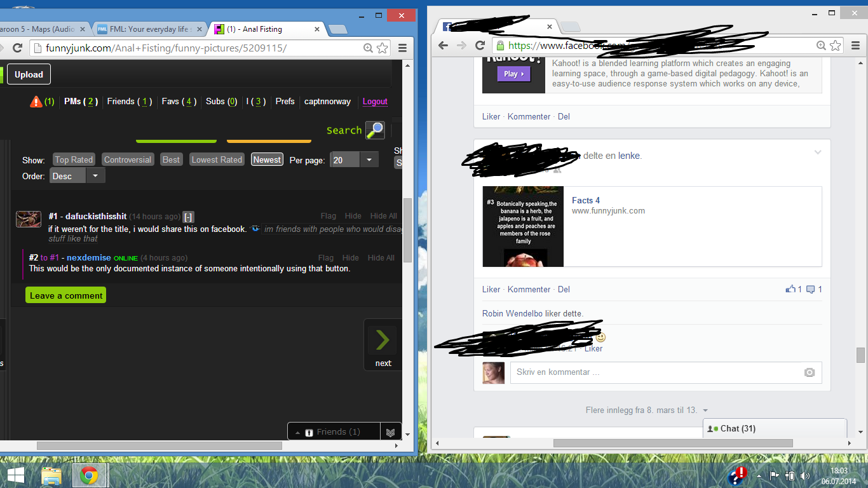
Task: Go back in Facebook window
Action: coord(444,45)
